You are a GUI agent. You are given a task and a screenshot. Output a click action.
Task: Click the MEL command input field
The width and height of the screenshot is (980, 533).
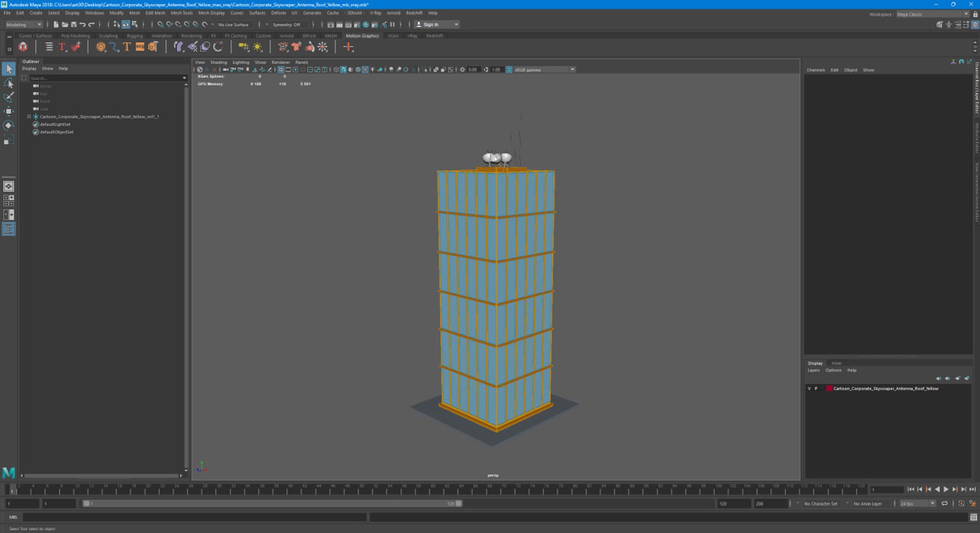[x=195, y=517]
